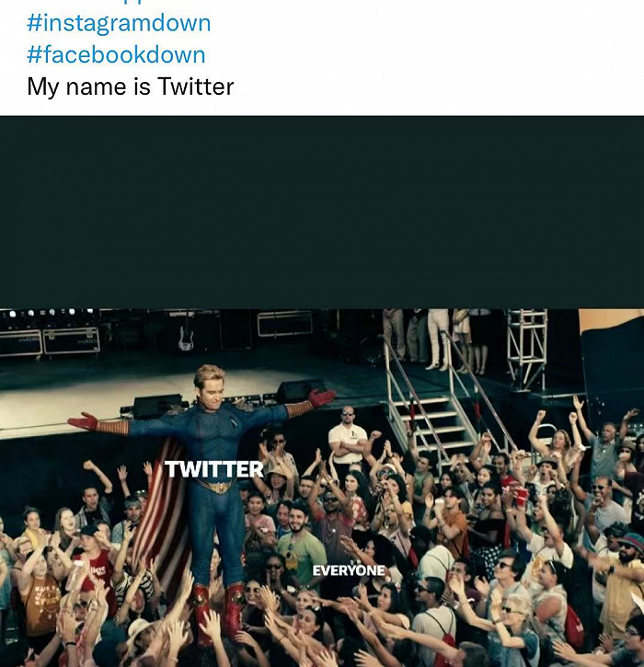Click the metal truss tower on stage
The height and width of the screenshot is (667, 644).
(526, 349)
